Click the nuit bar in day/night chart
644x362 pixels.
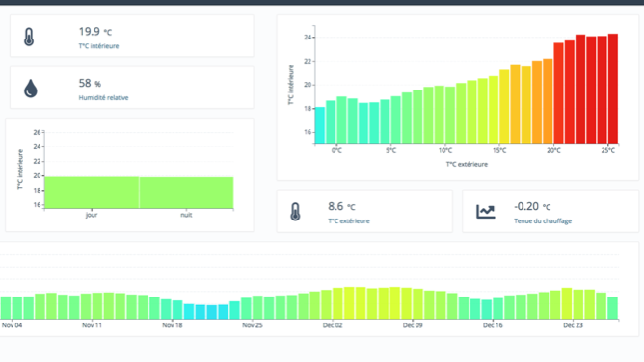[x=186, y=193]
